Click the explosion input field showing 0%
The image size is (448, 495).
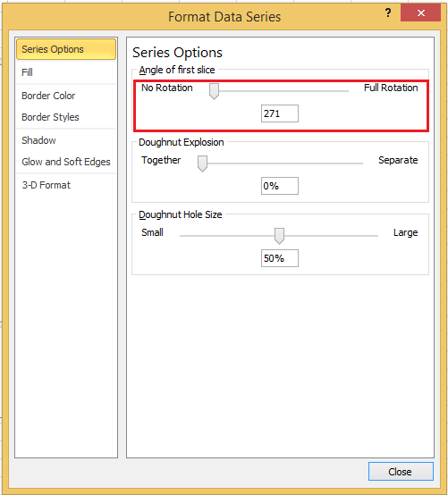(x=280, y=186)
